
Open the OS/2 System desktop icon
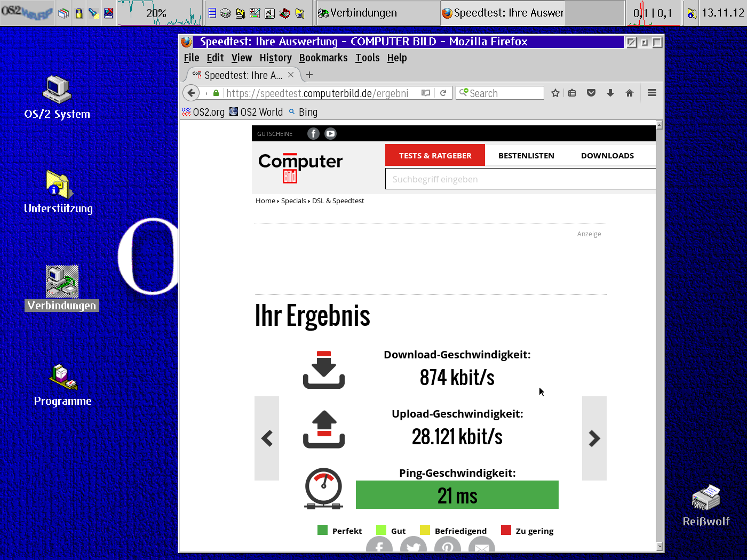tap(57, 97)
